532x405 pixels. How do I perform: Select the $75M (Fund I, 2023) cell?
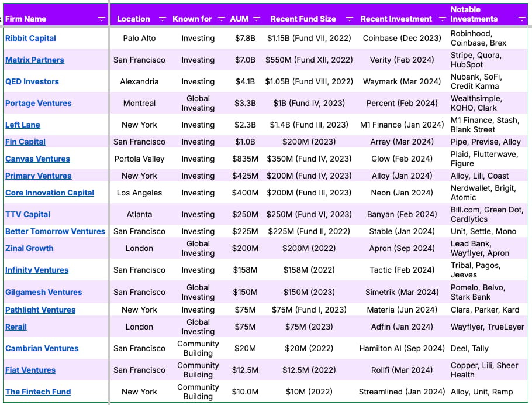coord(309,310)
